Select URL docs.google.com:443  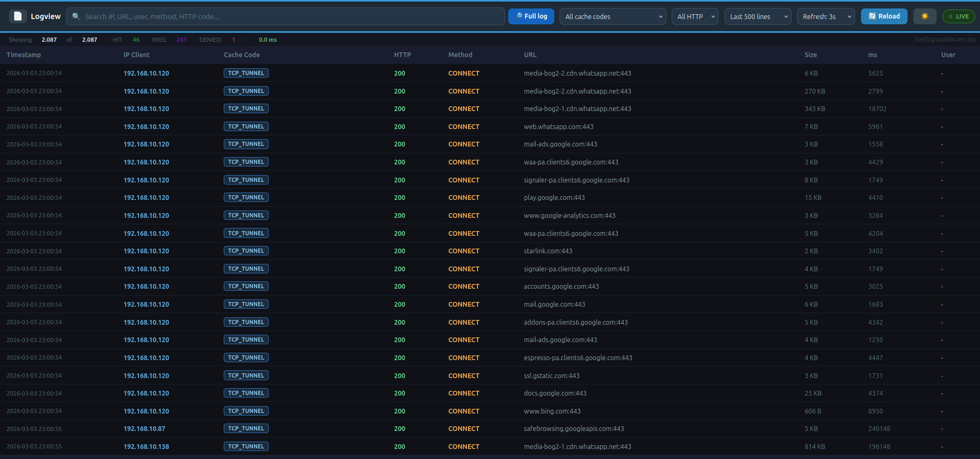(x=555, y=393)
